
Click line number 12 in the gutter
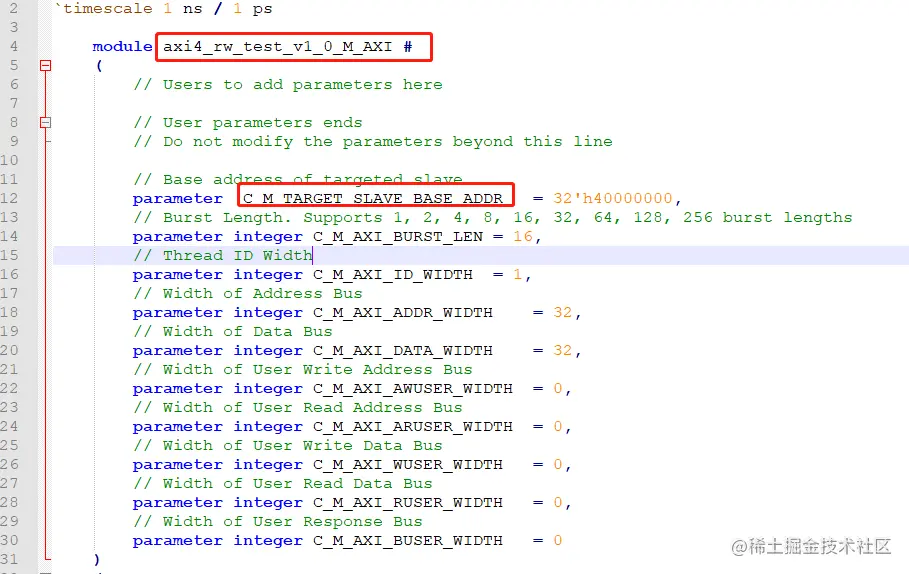(x=9, y=198)
